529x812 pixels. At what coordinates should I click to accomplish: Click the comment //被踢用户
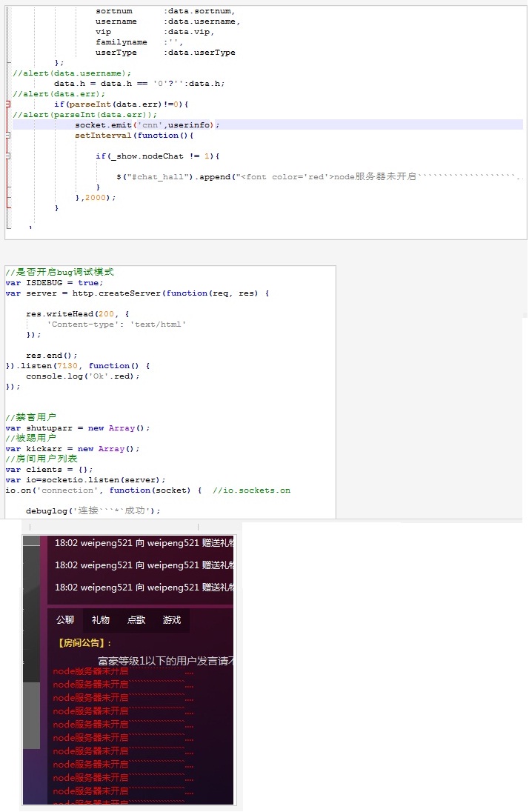coord(30,438)
